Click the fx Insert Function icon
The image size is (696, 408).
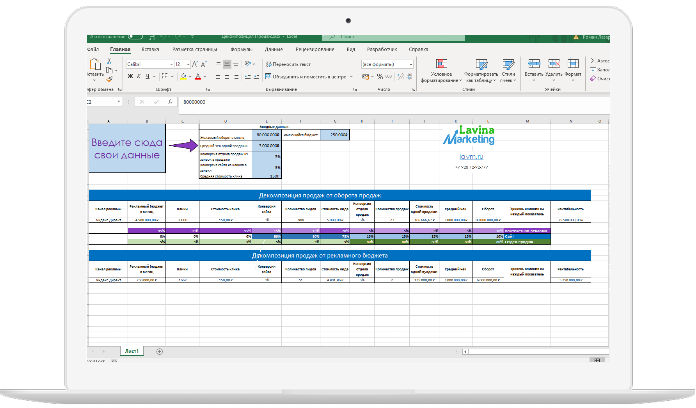(x=170, y=102)
